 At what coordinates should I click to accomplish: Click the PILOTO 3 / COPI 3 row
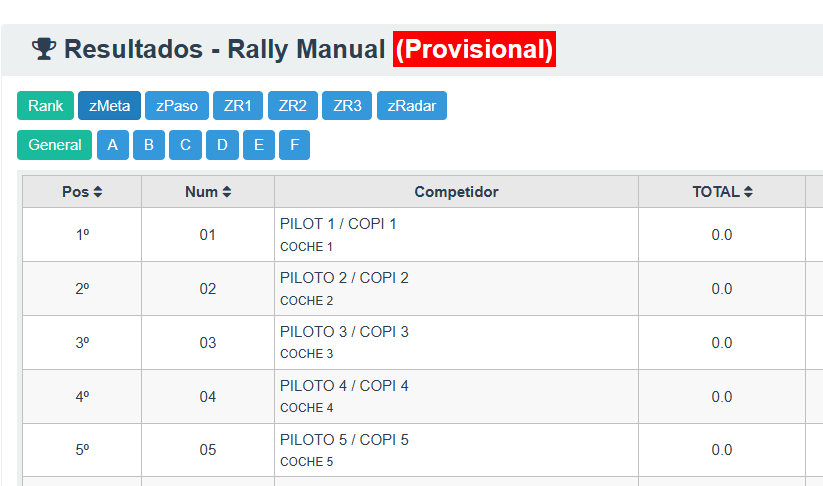(344, 332)
